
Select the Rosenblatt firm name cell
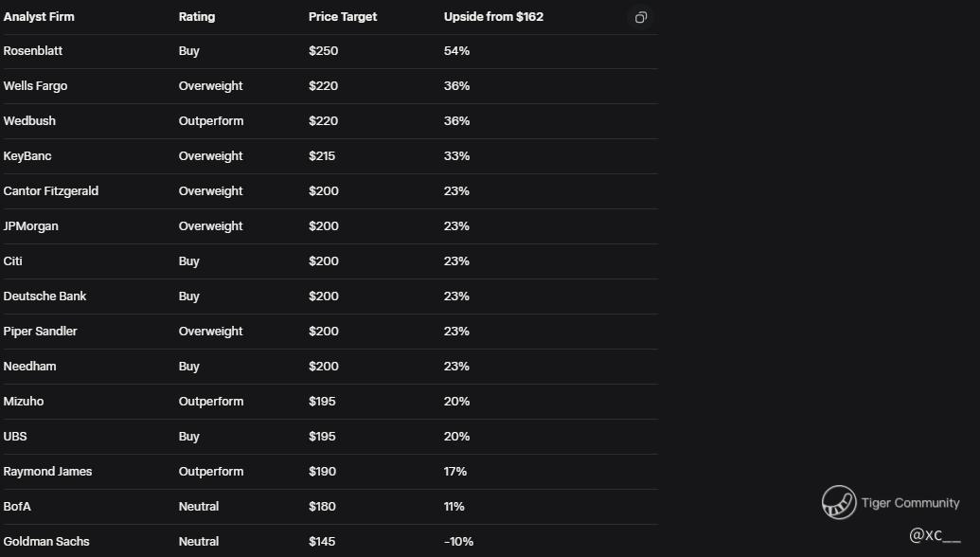click(x=33, y=51)
